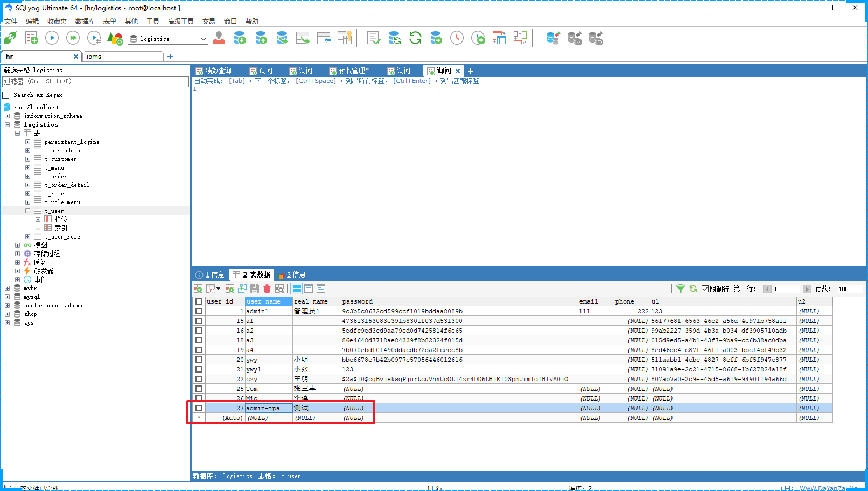Click the password column header
868x491 pixels.
coord(459,301)
